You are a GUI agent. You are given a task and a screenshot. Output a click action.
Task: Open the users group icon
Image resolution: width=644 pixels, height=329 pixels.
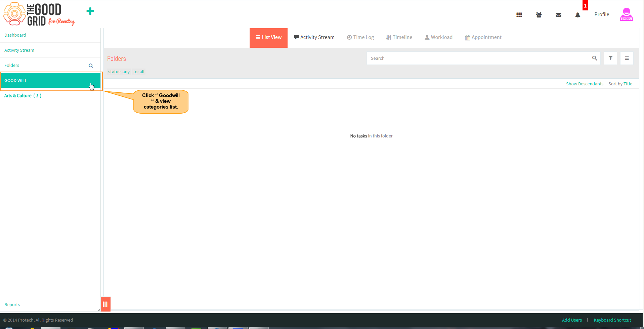click(539, 15)
